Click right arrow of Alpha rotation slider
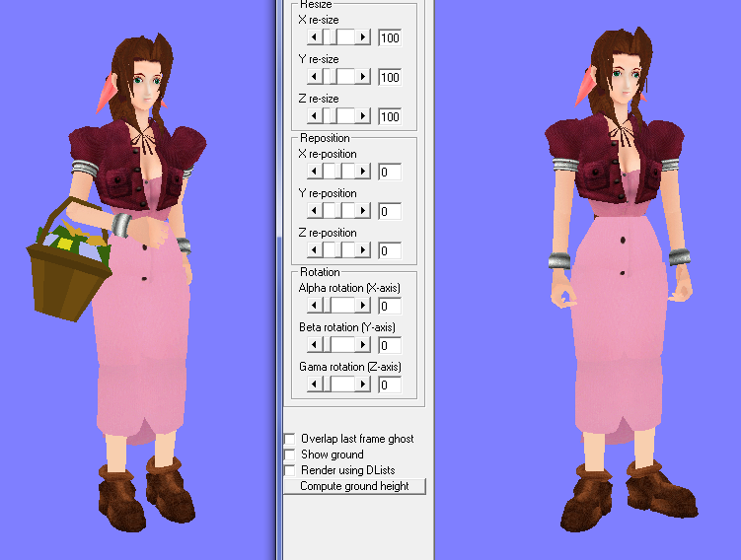The height and width of the screenshot is (560, 741). (362, 306)
